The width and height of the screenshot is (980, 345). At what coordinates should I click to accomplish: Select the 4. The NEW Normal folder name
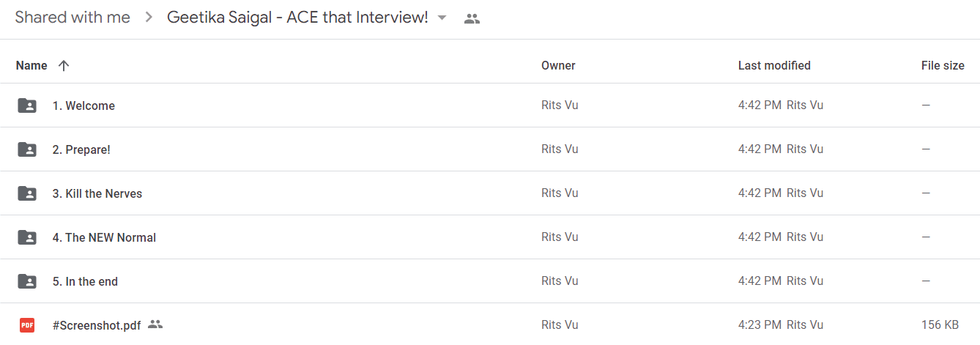(104, 237)
